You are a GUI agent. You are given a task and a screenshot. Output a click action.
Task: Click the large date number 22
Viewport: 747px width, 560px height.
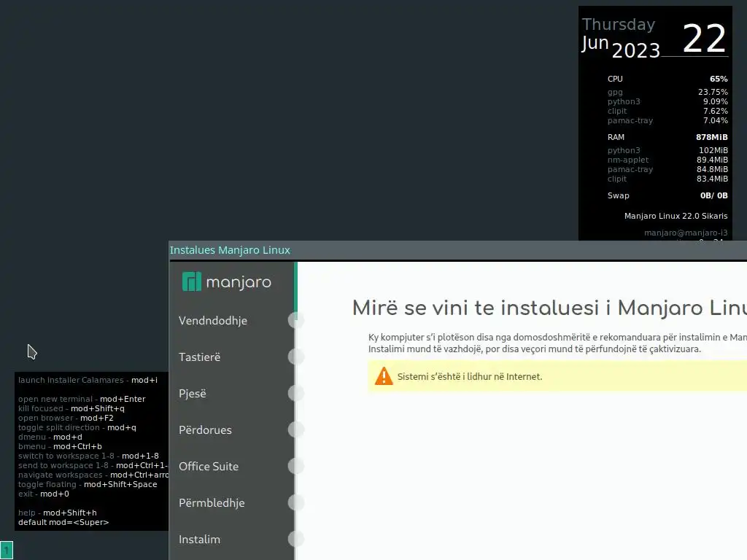704,39
